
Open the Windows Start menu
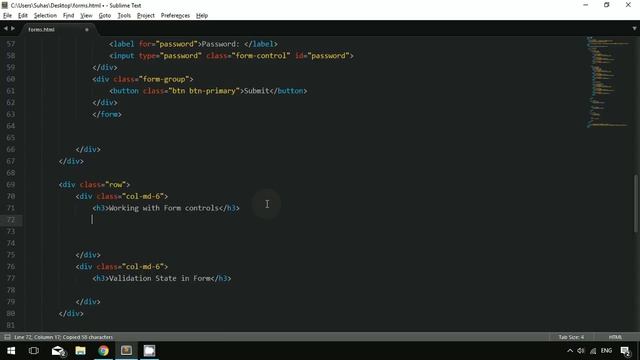coord(11,351)
